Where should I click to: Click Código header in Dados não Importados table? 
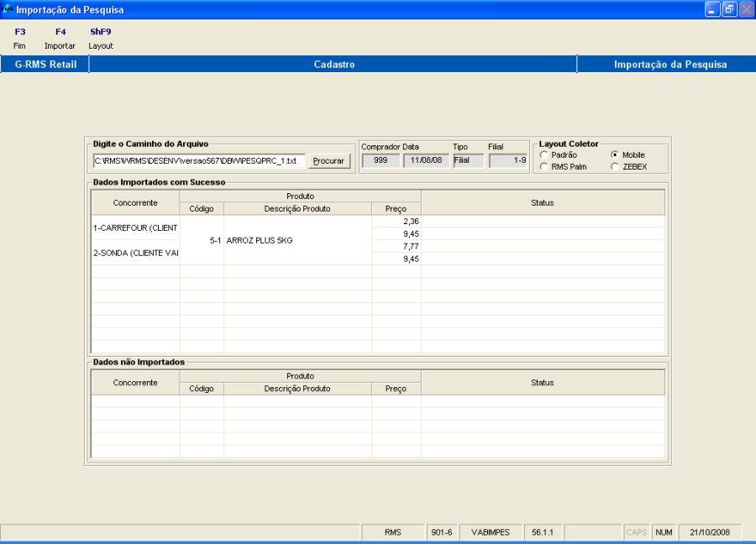(x=202, y=389)
